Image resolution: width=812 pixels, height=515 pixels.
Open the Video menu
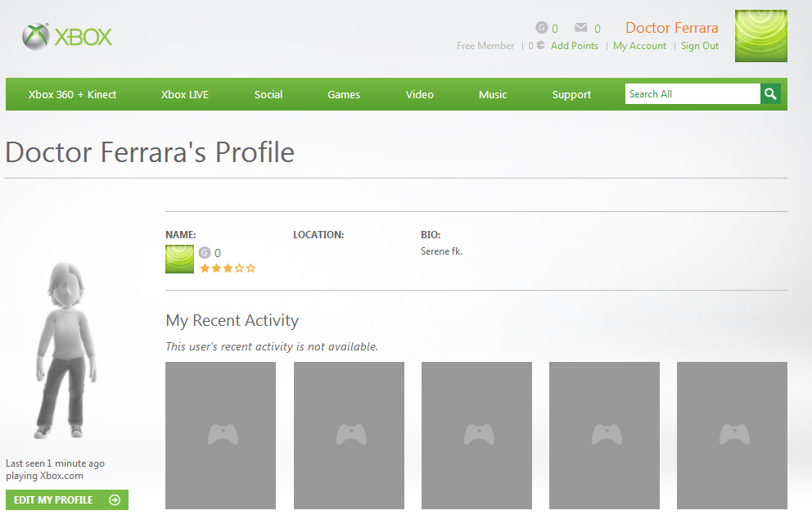pyautogui.click(x=419, y=94)
